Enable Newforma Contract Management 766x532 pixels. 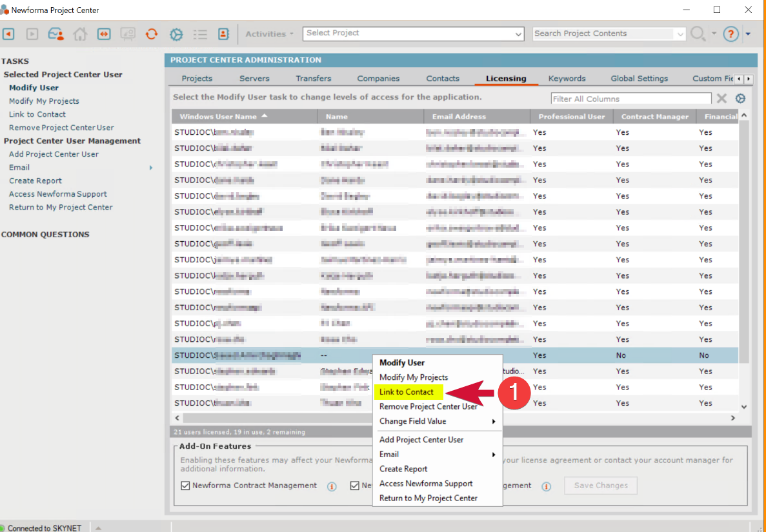pyautogui.click(x=185, y=486)
